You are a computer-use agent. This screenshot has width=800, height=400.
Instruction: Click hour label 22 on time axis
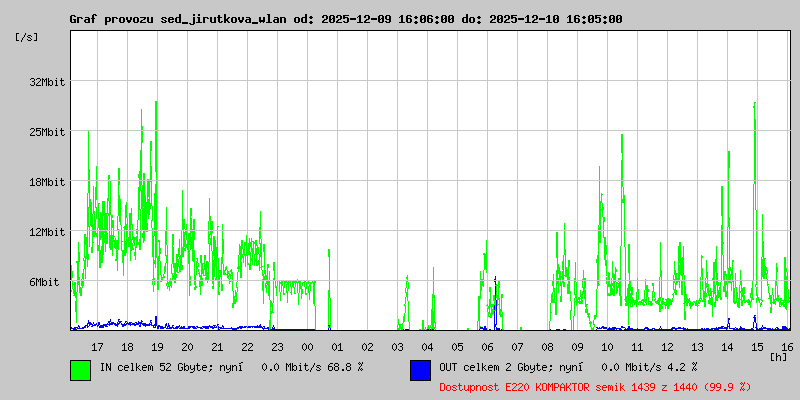247,347
